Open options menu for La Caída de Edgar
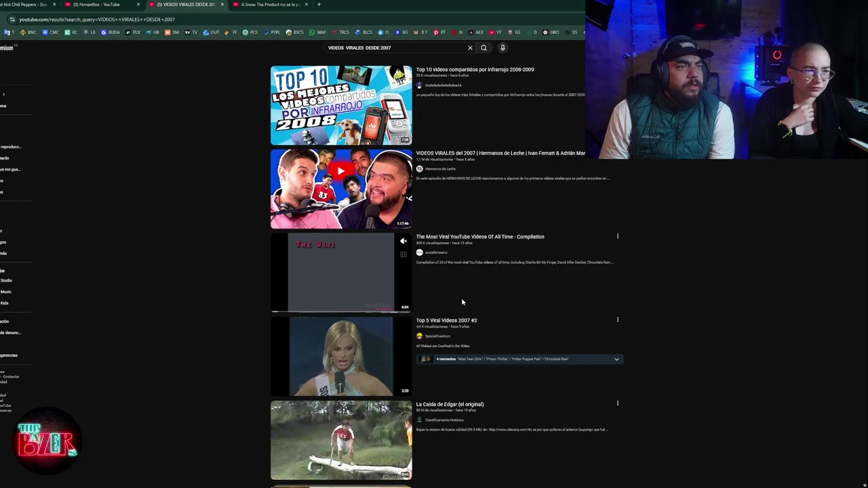The height and width of the screenshot is (488, 868). pyautogui.click(x=617, y=403)
